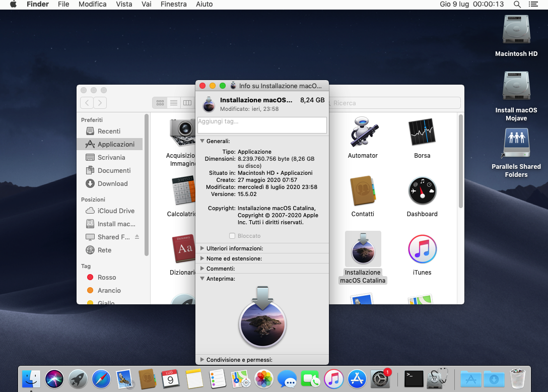Select Install macOS Mojave desktop volume
This screenshot has width=548, height=392.
coord(516,86)
